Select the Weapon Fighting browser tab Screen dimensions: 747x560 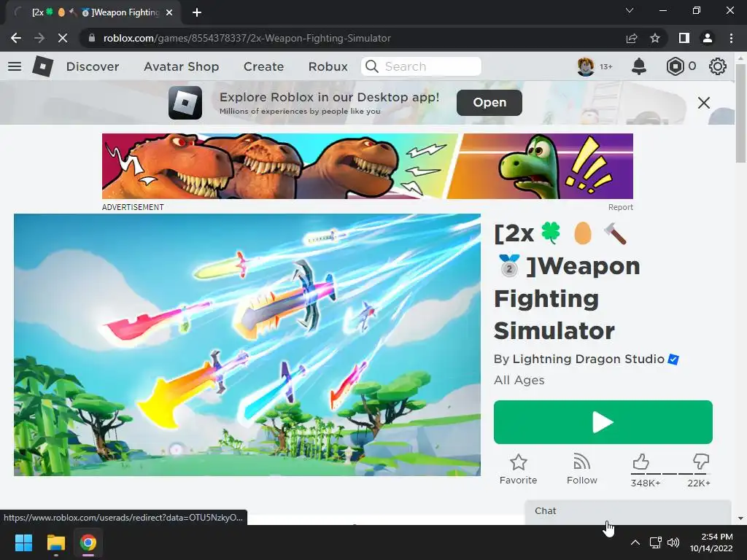point(94,12)
